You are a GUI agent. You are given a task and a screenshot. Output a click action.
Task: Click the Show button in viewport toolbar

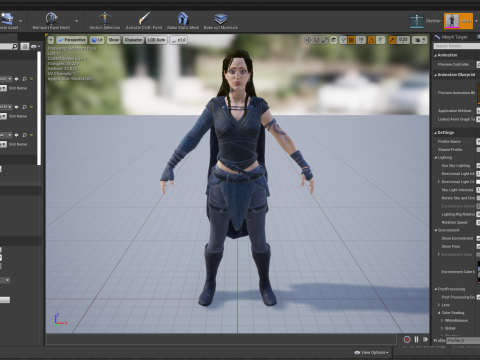[x=114, y=40]
